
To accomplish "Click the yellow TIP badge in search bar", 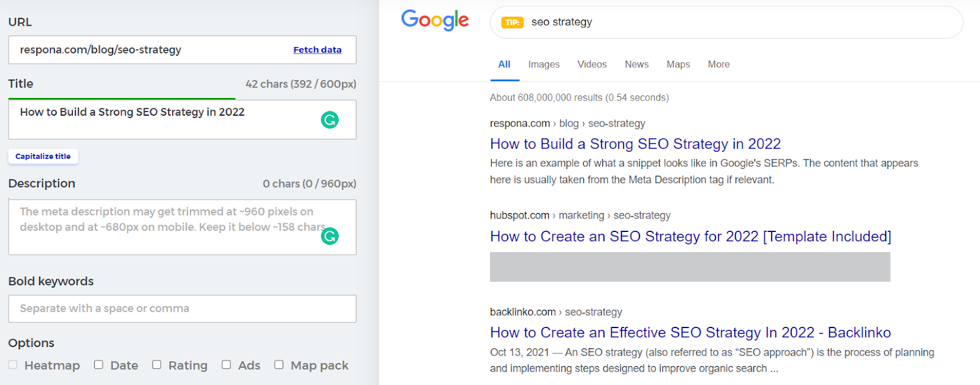I will pyautogui.click(x=512, y=23).
